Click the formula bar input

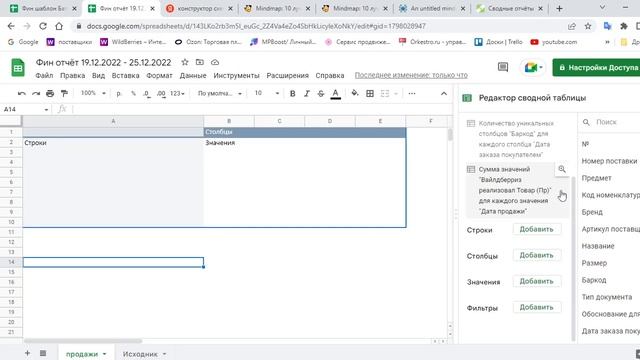click(261, 109)
